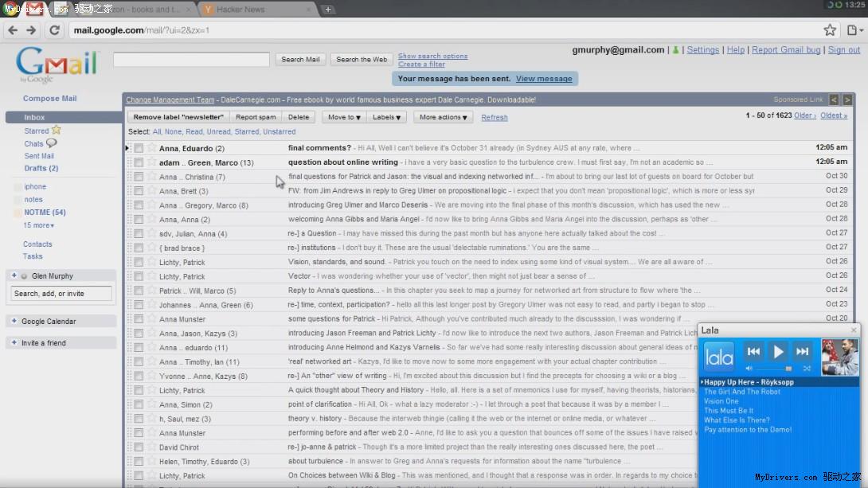Screen dimensions: 868x488
Task: Go forward with the browser forward arrow
Action: (x=31, y=30)
